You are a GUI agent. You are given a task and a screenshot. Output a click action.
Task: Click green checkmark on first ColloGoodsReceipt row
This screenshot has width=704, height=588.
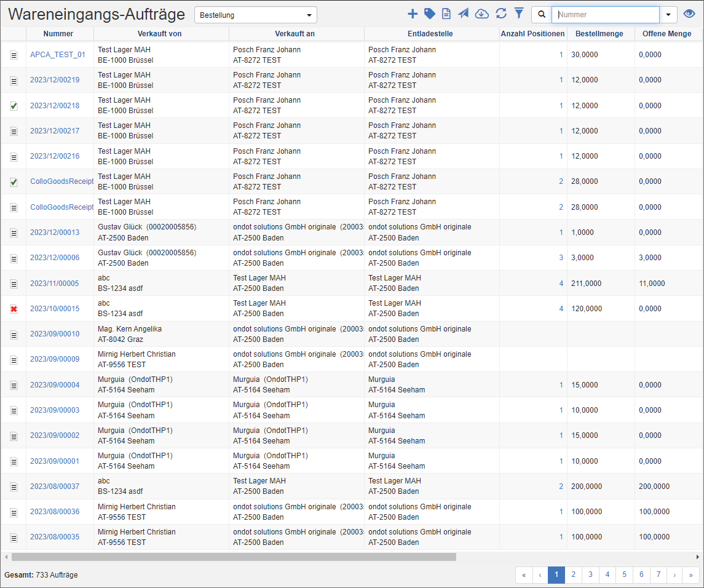(x=14, y=182)
